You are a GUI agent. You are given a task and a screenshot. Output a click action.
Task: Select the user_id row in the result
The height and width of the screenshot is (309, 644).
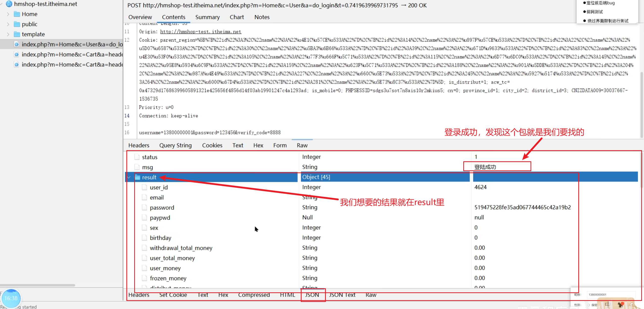pos(159,187)
